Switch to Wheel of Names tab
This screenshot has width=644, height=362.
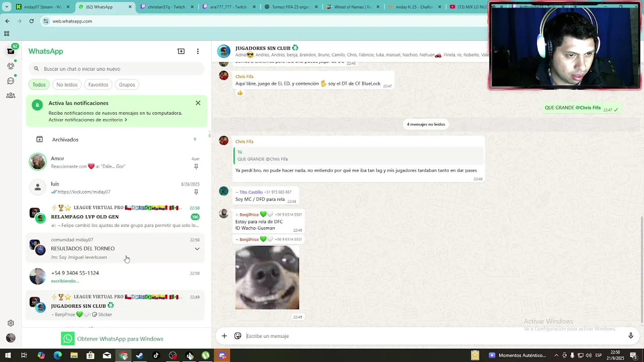(354, 7)
